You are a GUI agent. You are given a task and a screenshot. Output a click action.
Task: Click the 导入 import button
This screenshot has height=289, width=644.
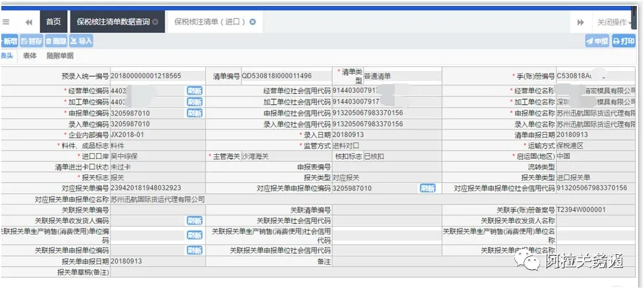pyautogui.click(x=82, y=41)
